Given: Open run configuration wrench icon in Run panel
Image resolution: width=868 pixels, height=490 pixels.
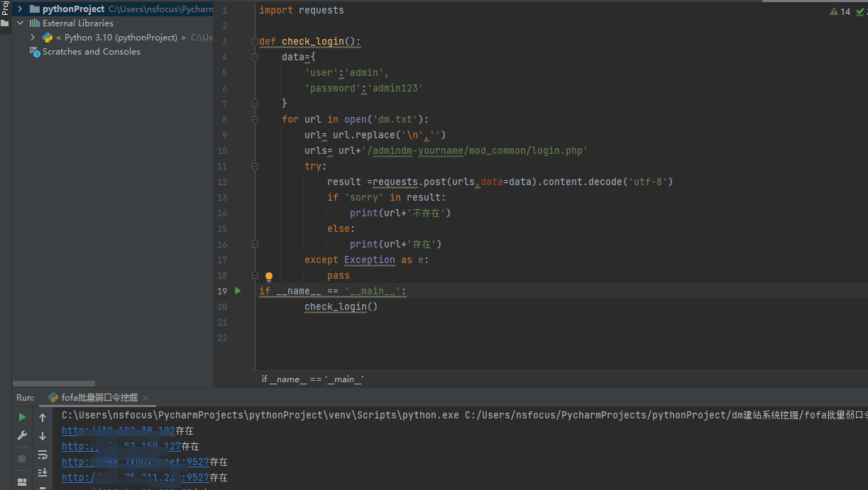Looking at the screenshot, I should click(22, 436).
